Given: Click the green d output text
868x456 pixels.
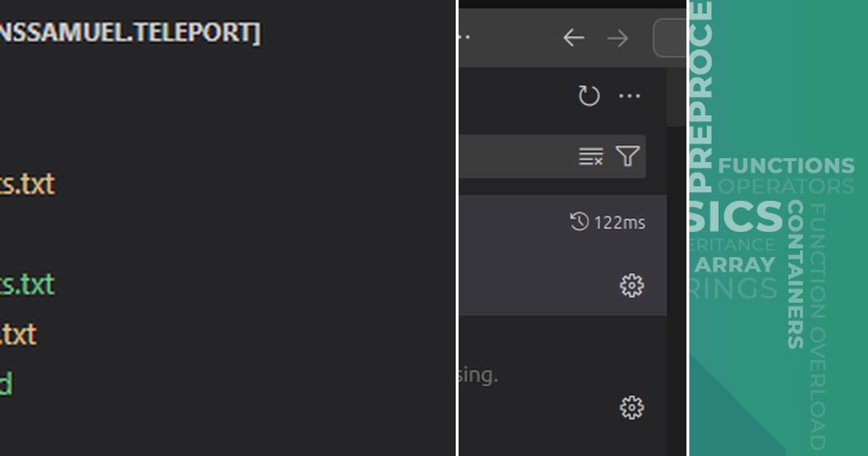Looking at the screenshot, I should point(6,384).
